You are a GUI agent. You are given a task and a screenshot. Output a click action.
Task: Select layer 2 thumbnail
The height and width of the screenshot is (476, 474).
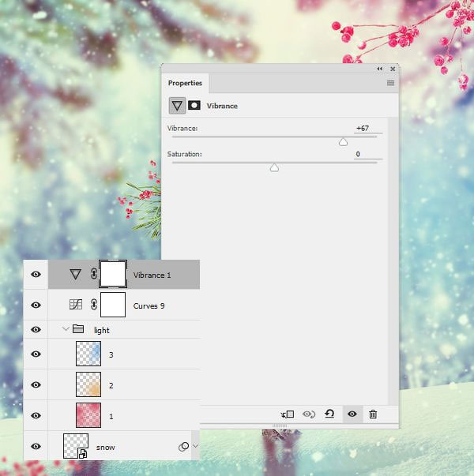88,384
